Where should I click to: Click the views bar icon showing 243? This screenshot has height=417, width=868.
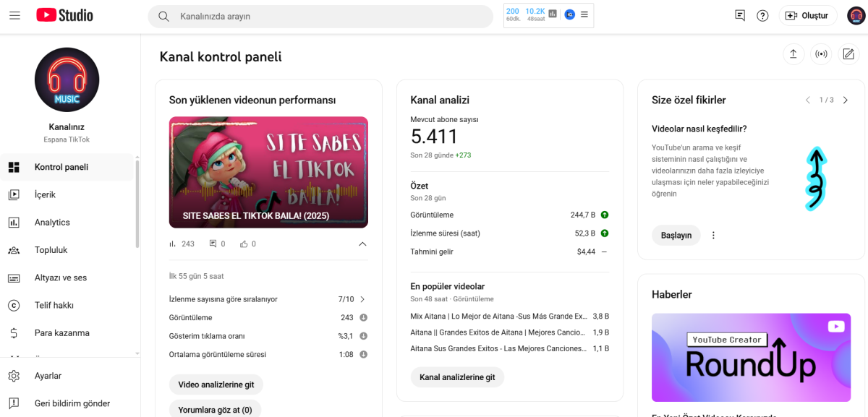click(x=172, y=244)
